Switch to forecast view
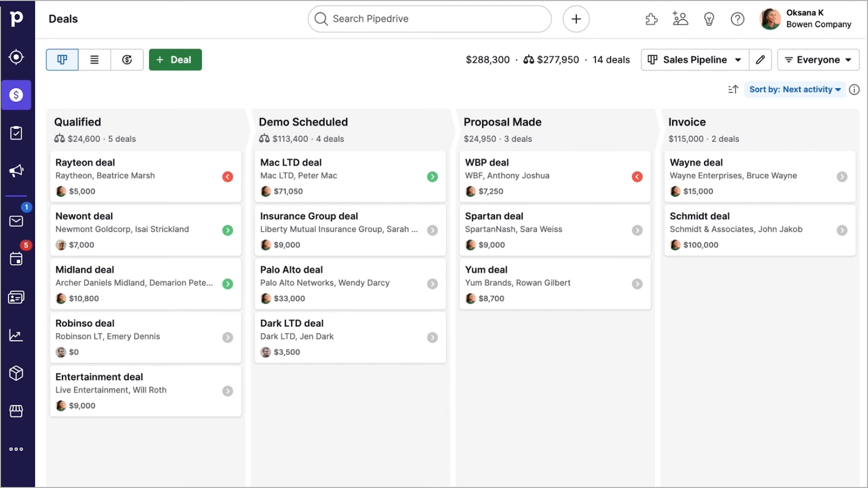The width and height of the screenshot is (868, 488). pyautogui.click(x=127, y=60)
